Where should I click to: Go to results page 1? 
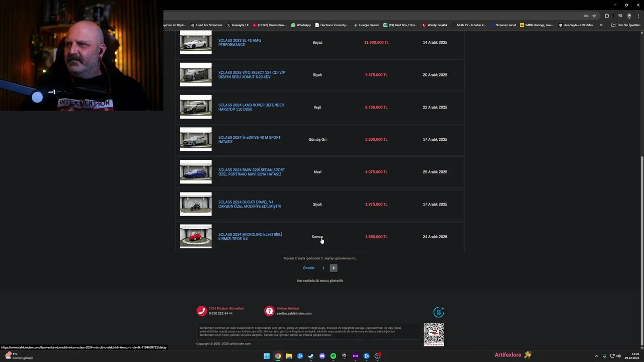click(324, 268)
